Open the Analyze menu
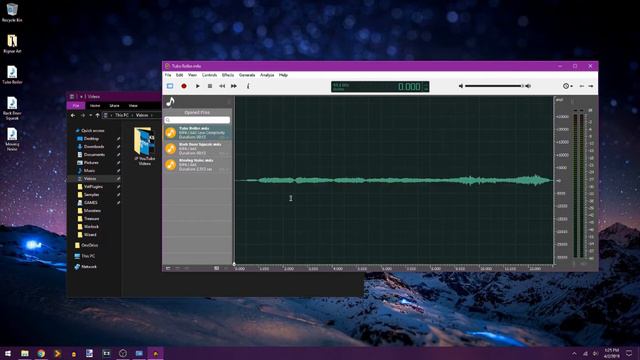640x360 pixels. (267, 75)
